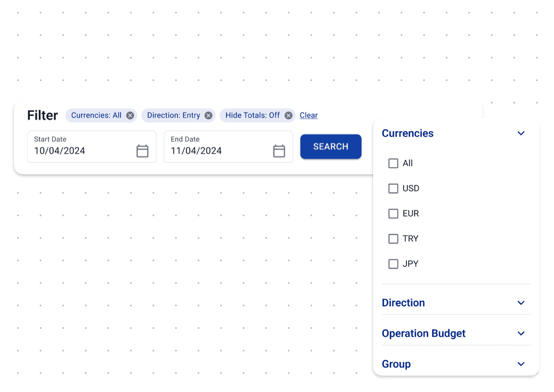This screenshot has height=392, width=554.
Task: Check the All currencies checkbox
Action: pos(393,163)
